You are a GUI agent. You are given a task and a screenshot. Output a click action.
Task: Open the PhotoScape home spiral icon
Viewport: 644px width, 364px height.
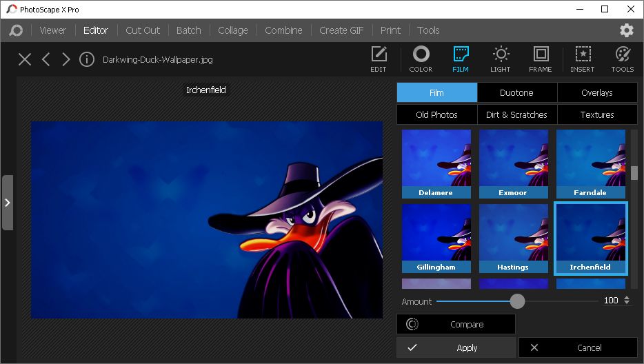click(x=16, y=30)
